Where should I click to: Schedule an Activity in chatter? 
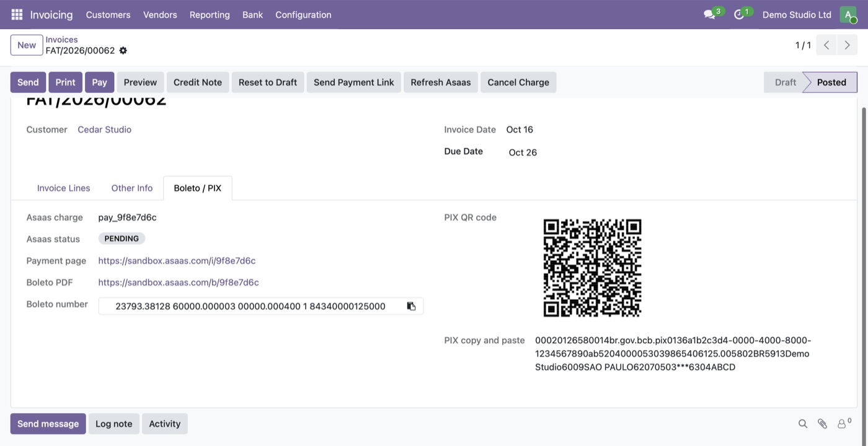pos(165,424)
